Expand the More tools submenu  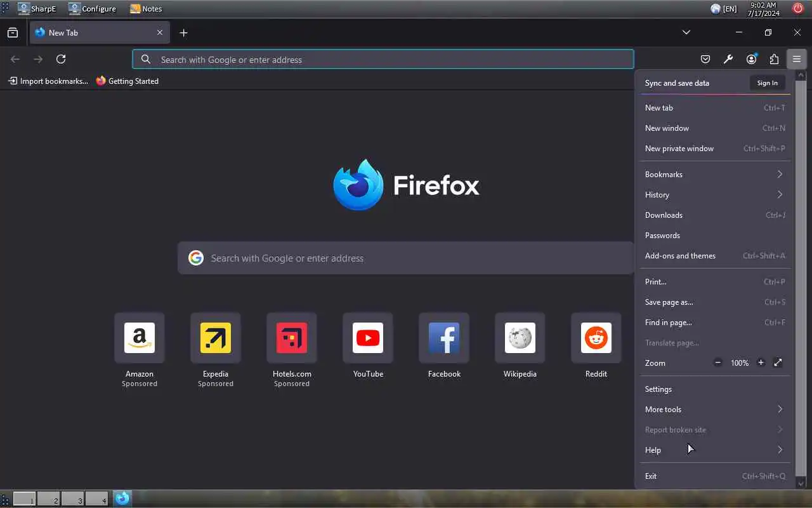[x=714, y=409]
